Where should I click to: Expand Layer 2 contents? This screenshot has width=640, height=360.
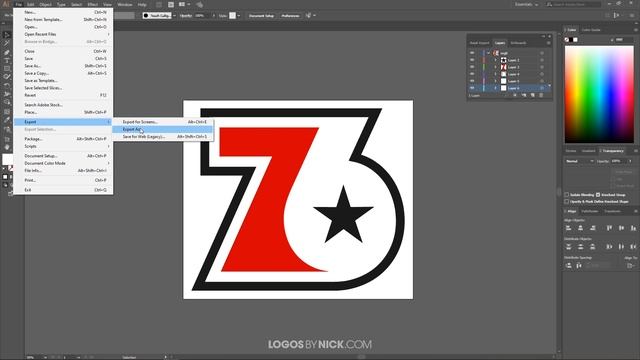tap(496, 60)
